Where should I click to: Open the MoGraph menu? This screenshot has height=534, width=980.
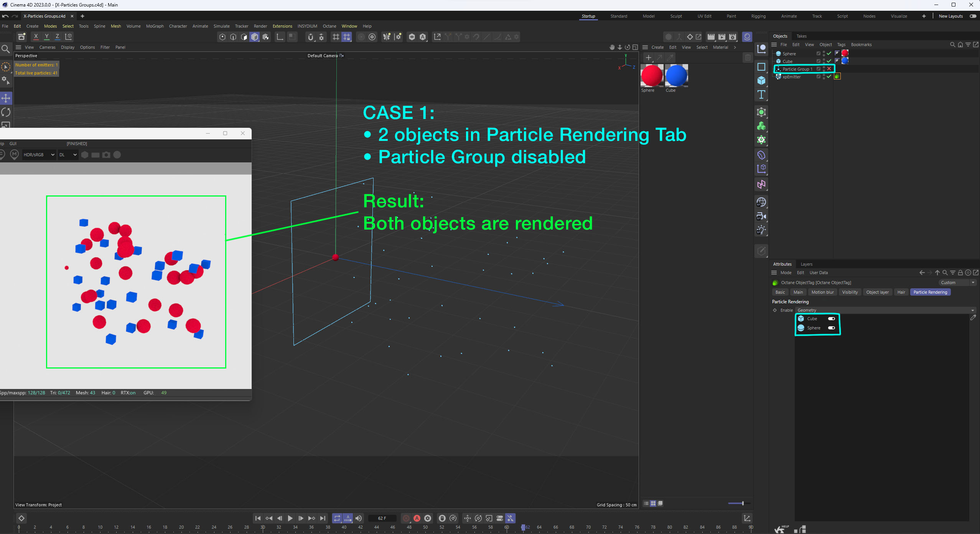click(155, 26)
